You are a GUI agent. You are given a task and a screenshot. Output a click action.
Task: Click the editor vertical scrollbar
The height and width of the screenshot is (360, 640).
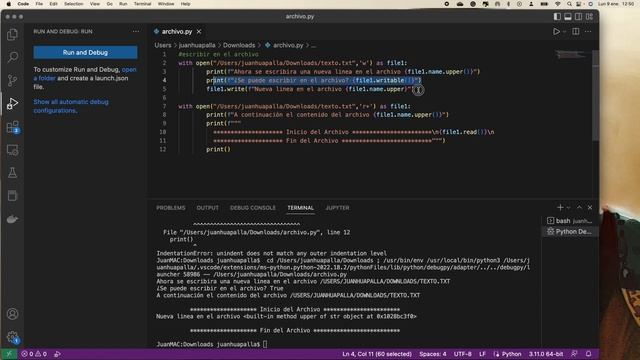tap(596, 96)
